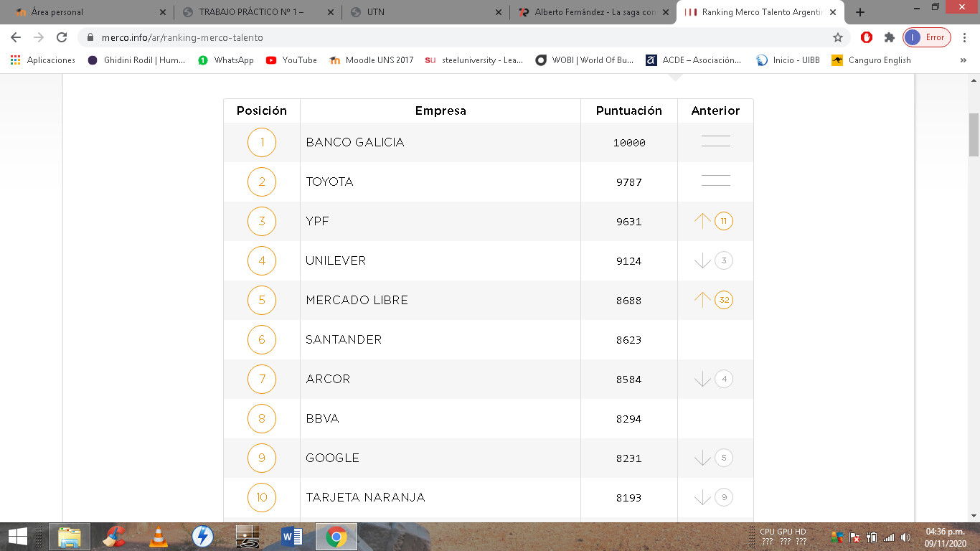Expand hidden bookmarks with the double chevron
980x551 pixels.
tap(963, 60)
